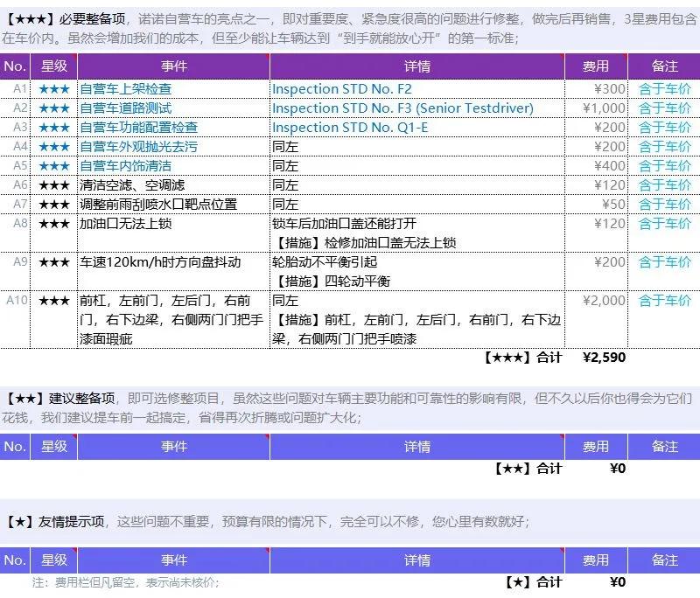Select the star rating for row A10

54,301
